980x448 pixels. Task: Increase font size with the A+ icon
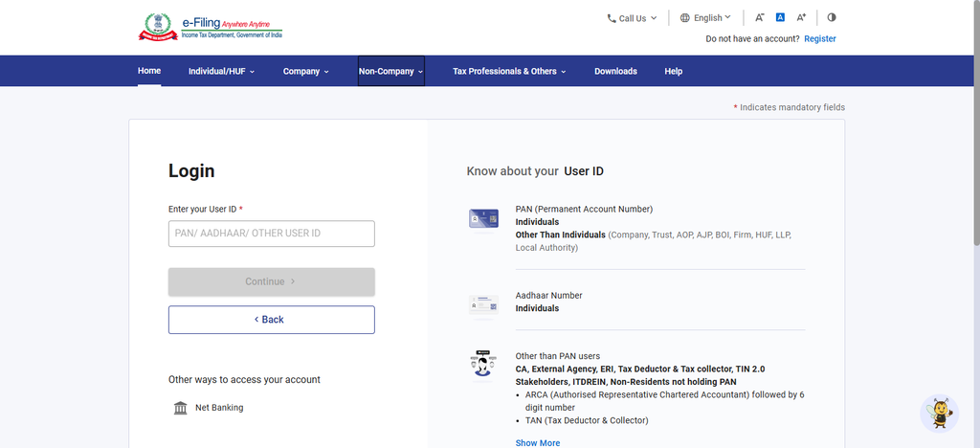801,18
